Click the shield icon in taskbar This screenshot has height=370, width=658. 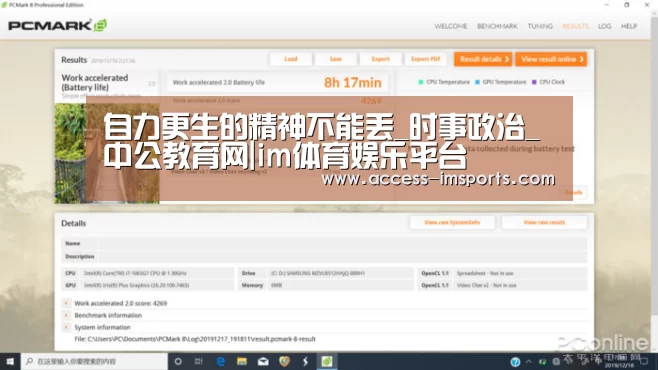[x=285, y=361]
